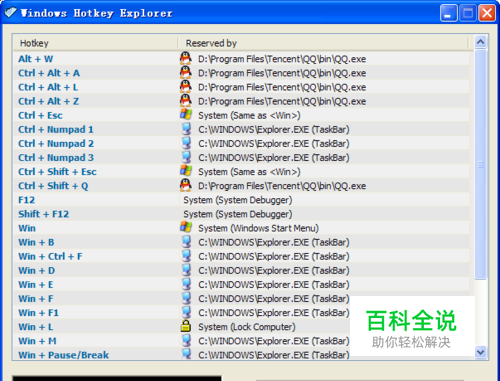
Task: Click the padlock icon in Win + L row
Action: [186, 326]
